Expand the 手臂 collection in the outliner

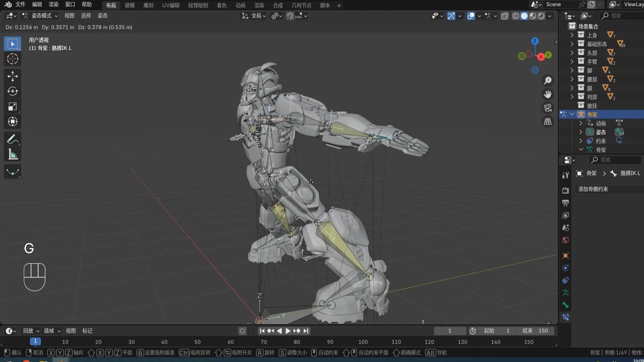pos(572,61)
